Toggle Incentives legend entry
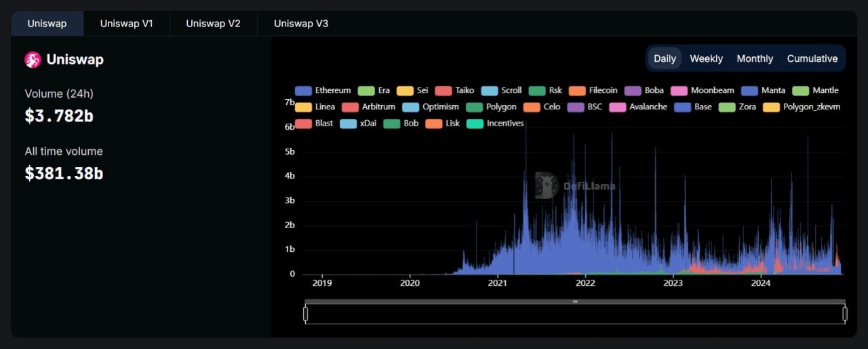This screenshot has height=349, width=868. click(x=495, y=123)
